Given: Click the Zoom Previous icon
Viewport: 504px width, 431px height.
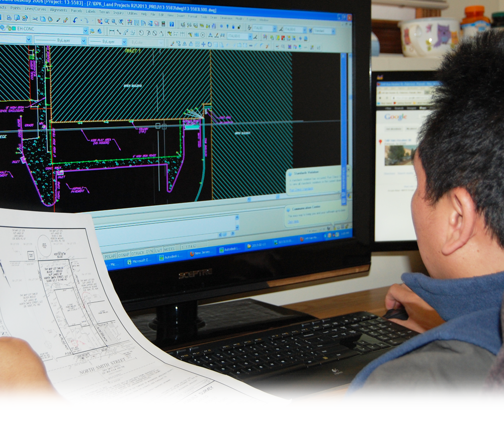Looking at the screenshot, I should (x=121, y=22).
